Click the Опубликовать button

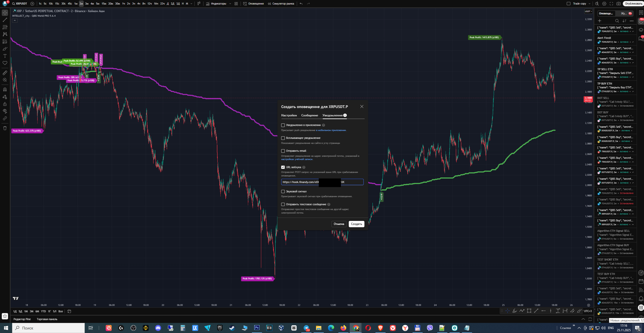tap(633, 4)
